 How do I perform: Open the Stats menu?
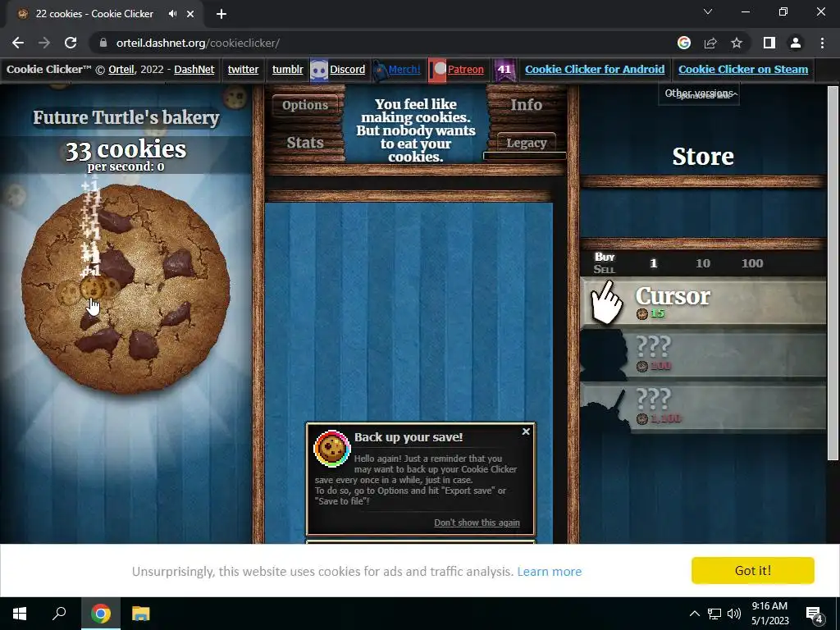coord(305,143)
